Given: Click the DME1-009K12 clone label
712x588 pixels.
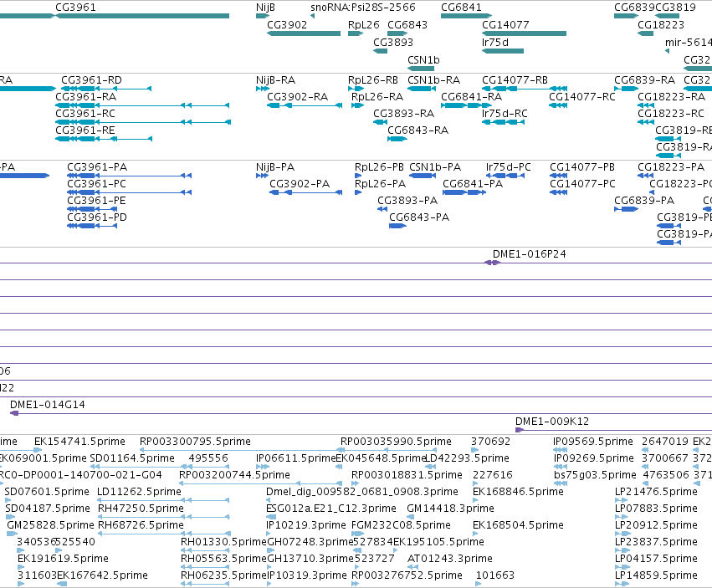Looking at the screenshot, I should 552,422.
